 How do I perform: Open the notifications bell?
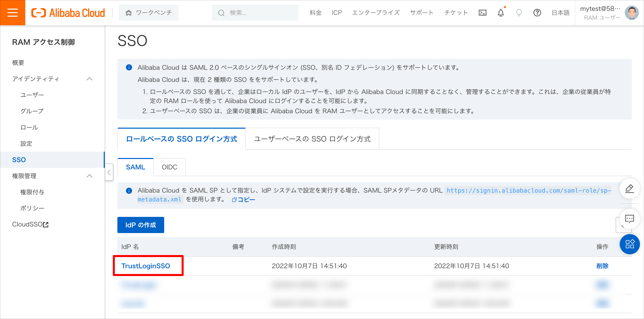point(501,13)
